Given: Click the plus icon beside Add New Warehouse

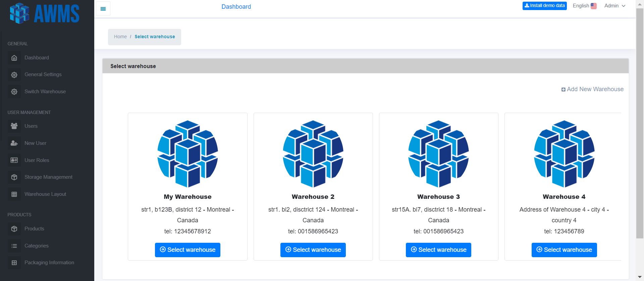Looking at the screenshot, I should click(563, 90).
